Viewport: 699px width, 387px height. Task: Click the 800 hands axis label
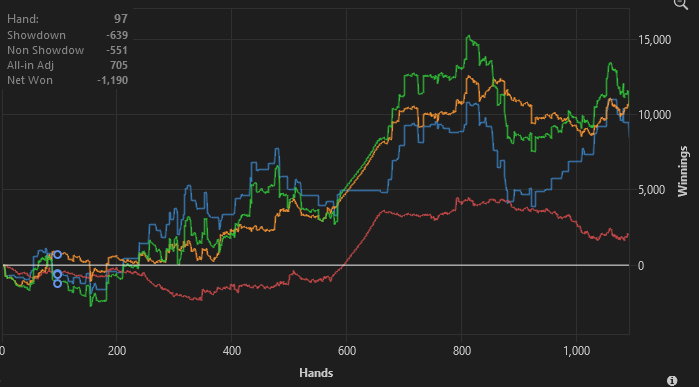tap(462, 350)
